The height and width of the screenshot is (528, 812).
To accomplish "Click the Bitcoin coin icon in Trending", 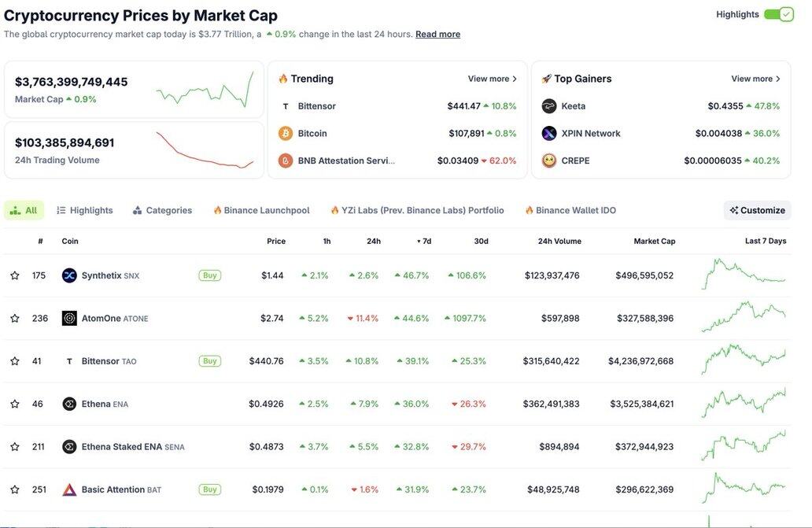I will pos(286,134).
